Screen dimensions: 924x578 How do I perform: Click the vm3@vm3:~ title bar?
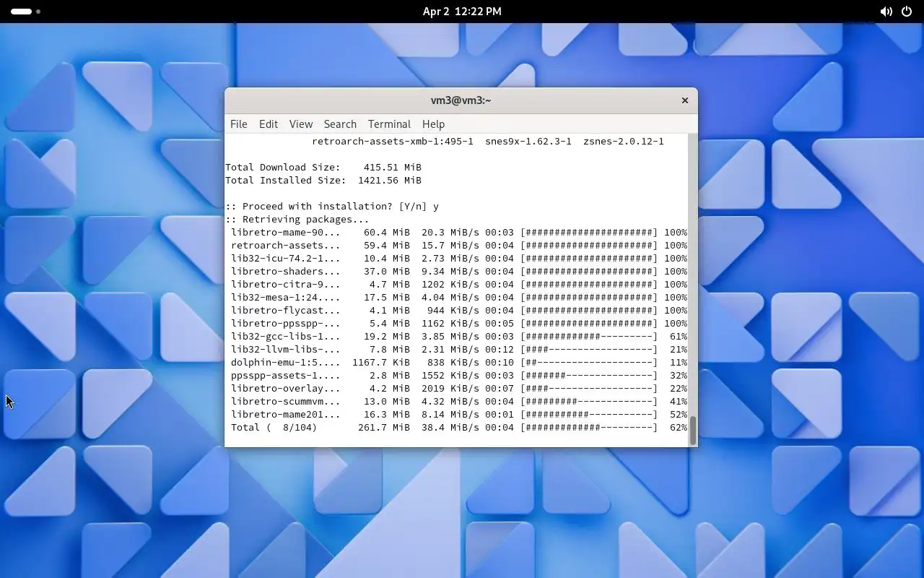click(x=461, y=100)
